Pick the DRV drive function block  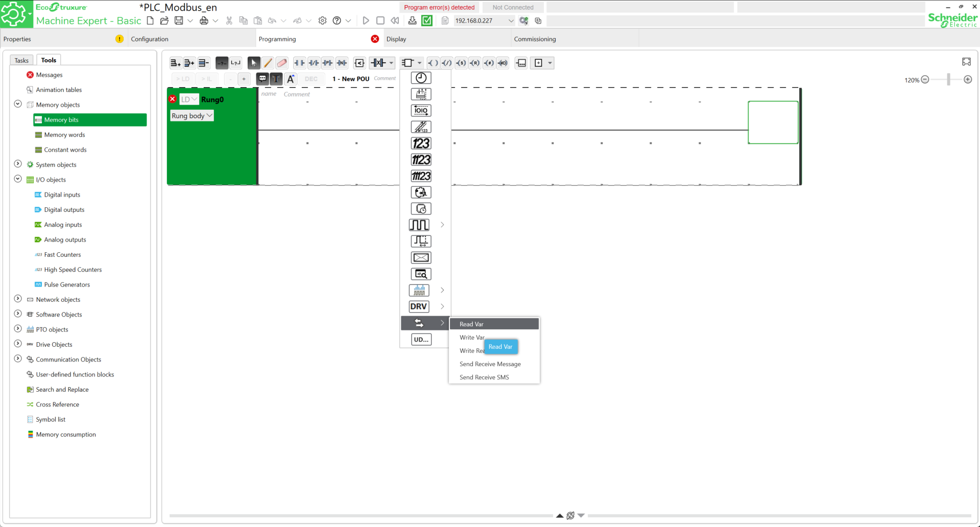[419, 306]
